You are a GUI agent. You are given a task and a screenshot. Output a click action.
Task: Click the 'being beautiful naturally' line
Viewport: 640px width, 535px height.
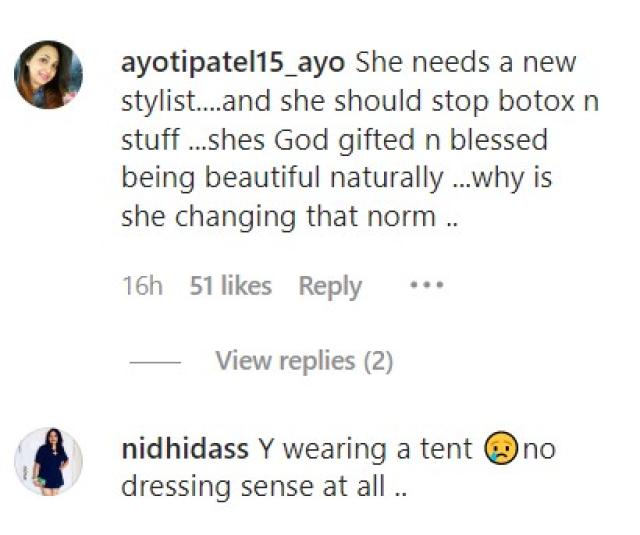tap(280, 180)
